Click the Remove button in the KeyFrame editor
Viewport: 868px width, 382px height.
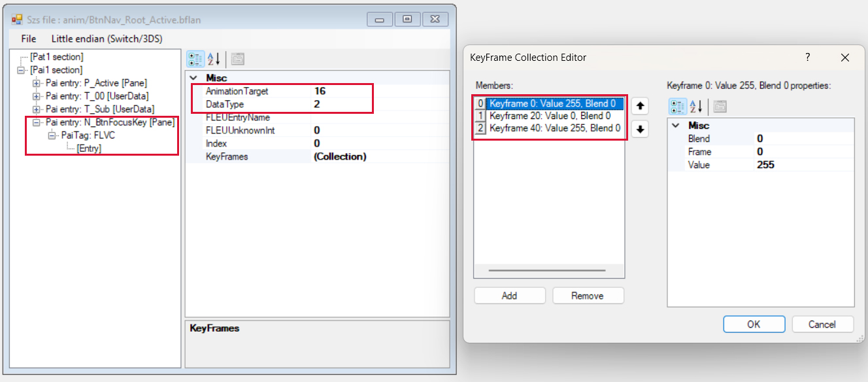pos(588,296)
